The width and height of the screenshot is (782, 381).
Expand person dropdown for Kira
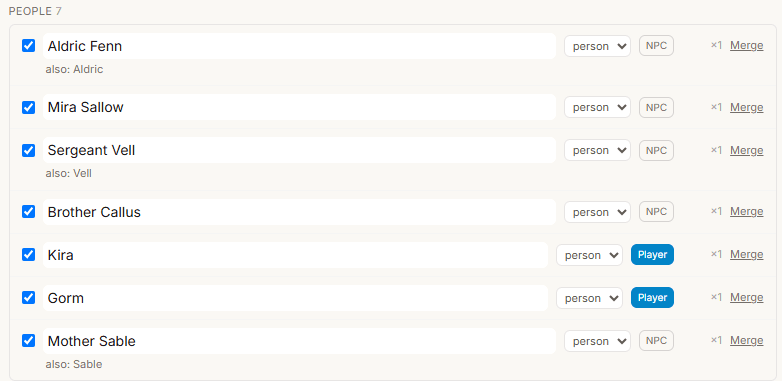pos(589,255)
